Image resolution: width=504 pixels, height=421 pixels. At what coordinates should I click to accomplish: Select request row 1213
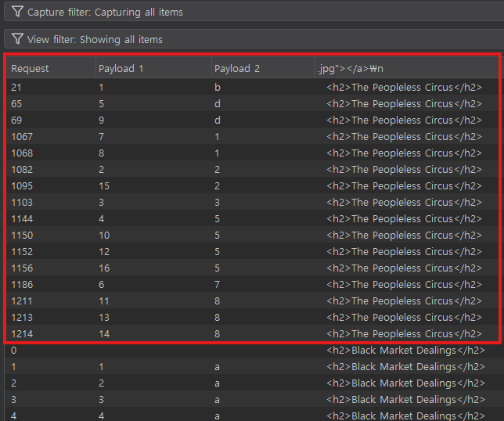point(252,317)
